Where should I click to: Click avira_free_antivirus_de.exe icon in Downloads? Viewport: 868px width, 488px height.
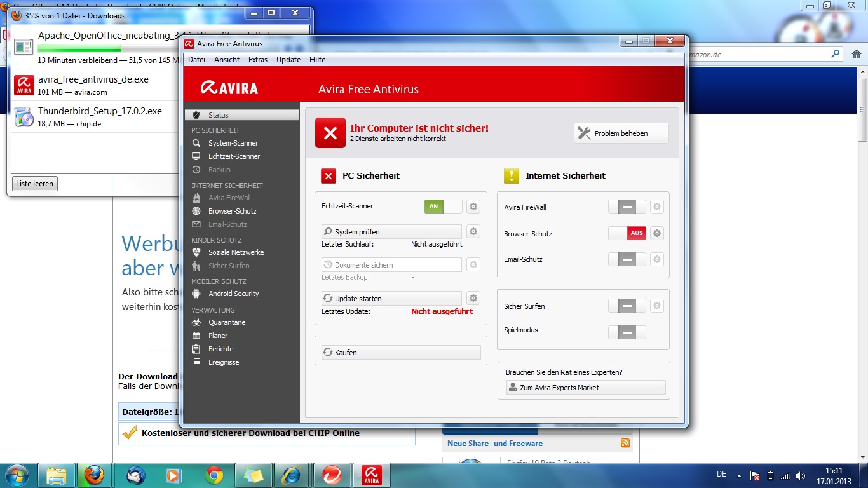24,85
